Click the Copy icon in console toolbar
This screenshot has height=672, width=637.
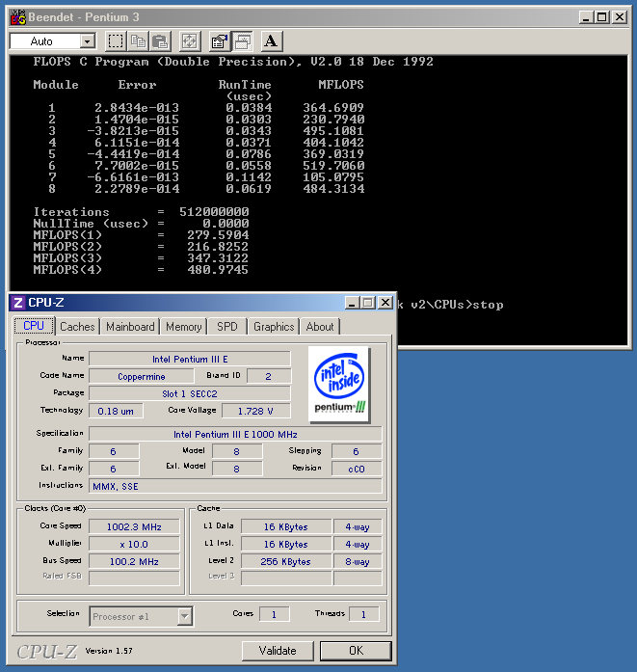point(138,41)
